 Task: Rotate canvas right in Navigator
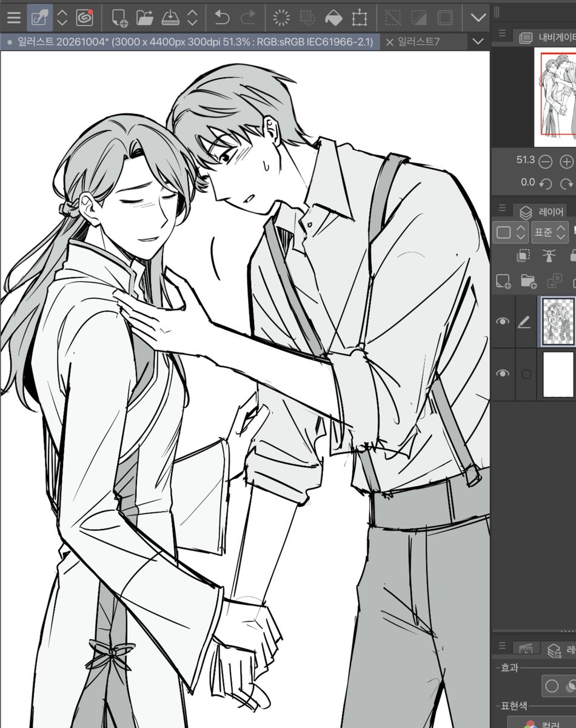coord(567,183)
